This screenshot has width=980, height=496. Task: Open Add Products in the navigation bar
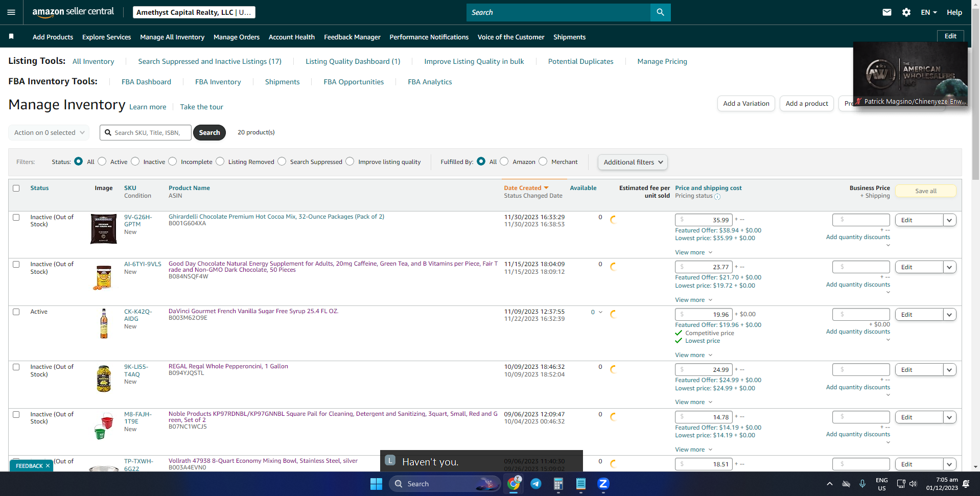click(x=53, y=37)
